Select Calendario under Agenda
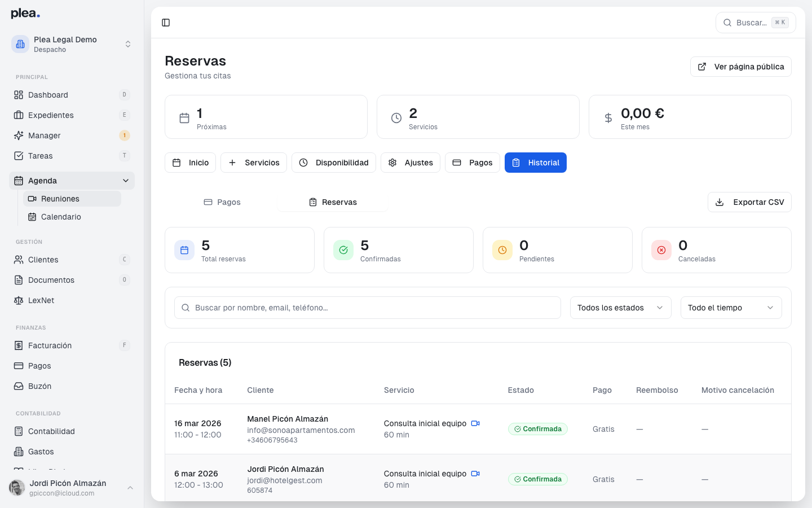The image size is (812, 508). click(72, 217)
